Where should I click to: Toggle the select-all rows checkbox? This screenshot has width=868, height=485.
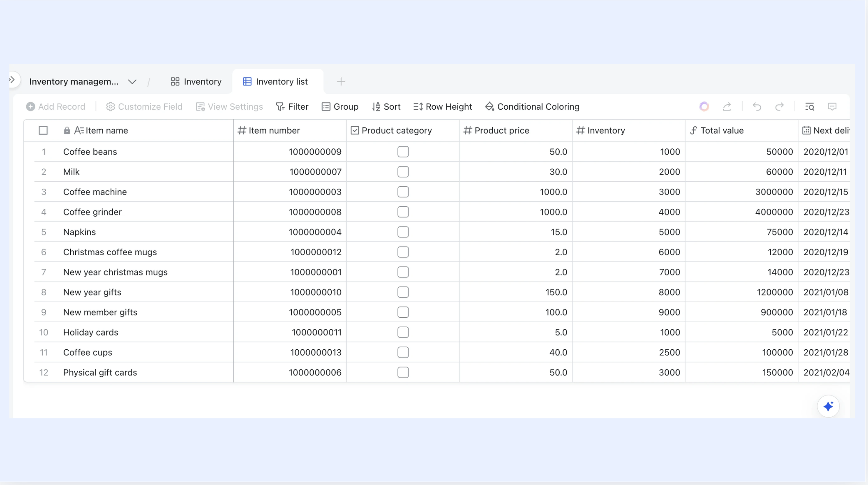(x=43, y=131)
